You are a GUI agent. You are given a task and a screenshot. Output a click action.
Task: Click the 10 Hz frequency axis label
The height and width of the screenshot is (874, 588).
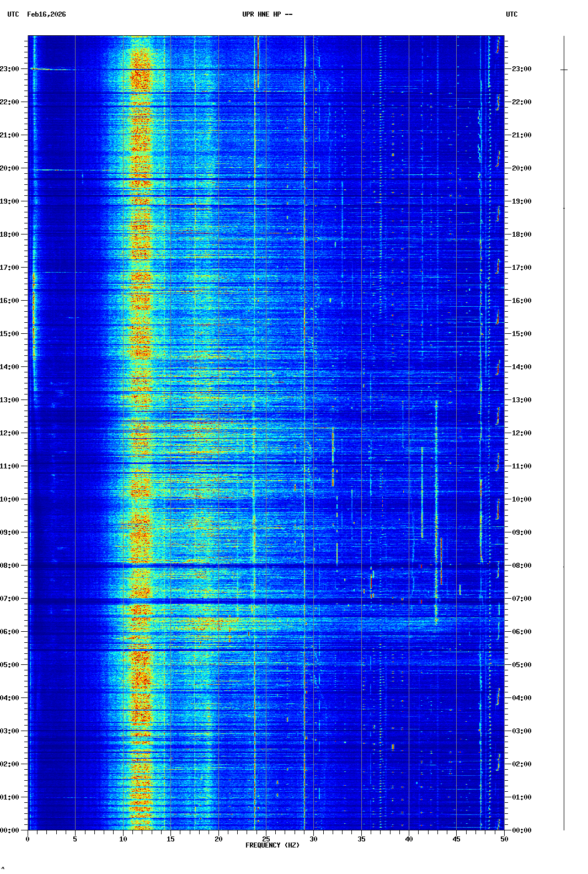[x=123, y=839]
